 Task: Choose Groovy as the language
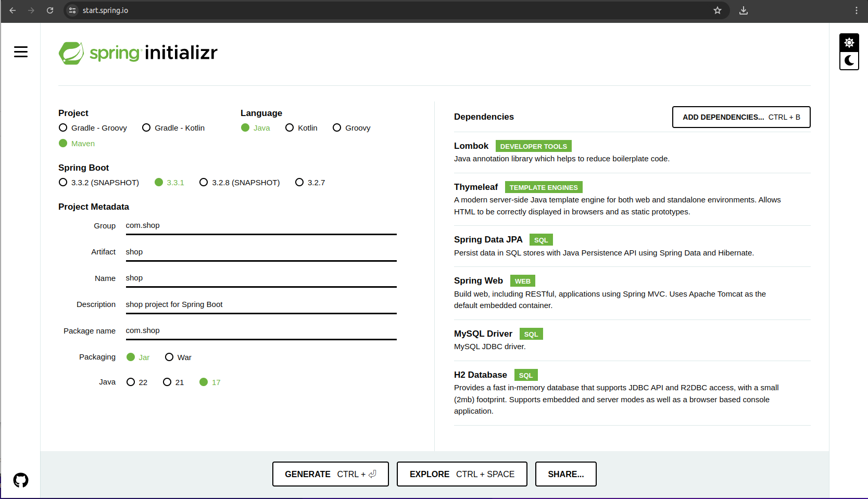pyautogui.click(x=351, y=128)
